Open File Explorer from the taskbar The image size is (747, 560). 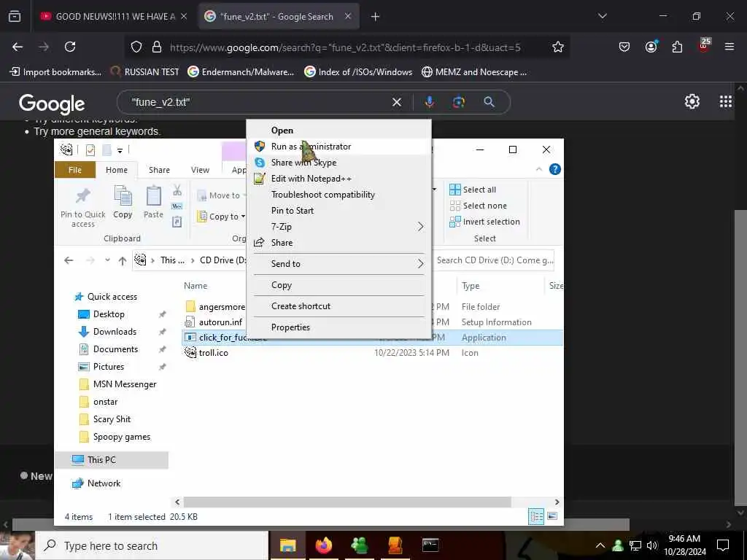tap(287, 545)
